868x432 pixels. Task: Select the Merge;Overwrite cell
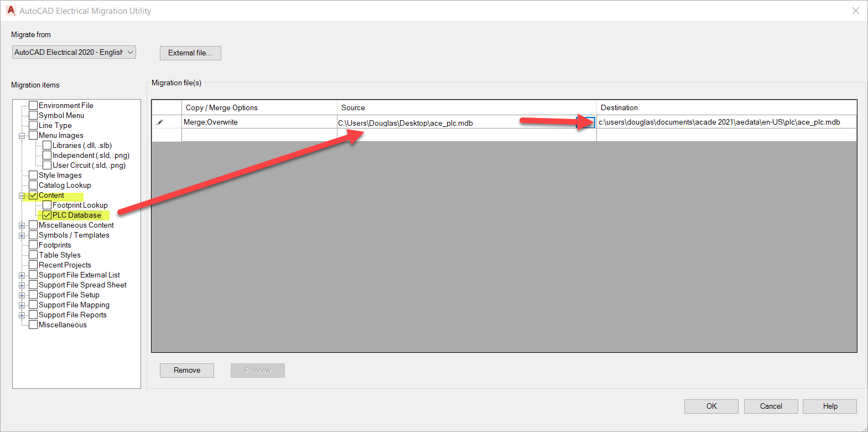click(x=259, y=122)
